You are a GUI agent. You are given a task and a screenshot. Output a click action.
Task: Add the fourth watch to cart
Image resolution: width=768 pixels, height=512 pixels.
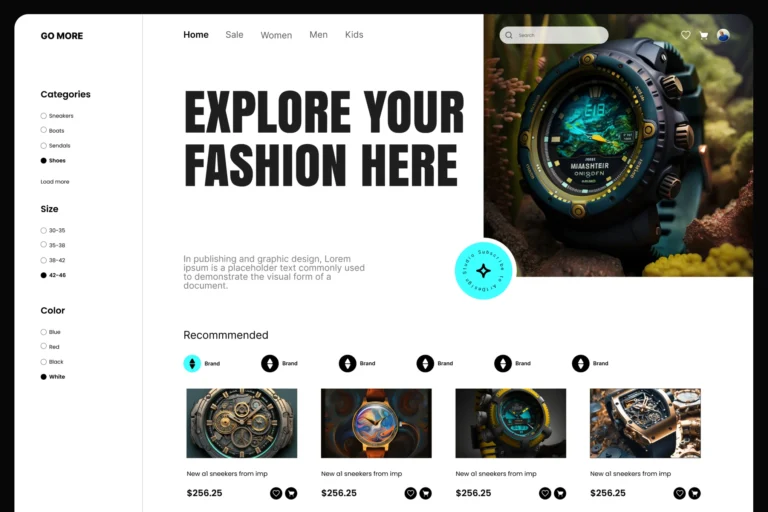point(695,493)
